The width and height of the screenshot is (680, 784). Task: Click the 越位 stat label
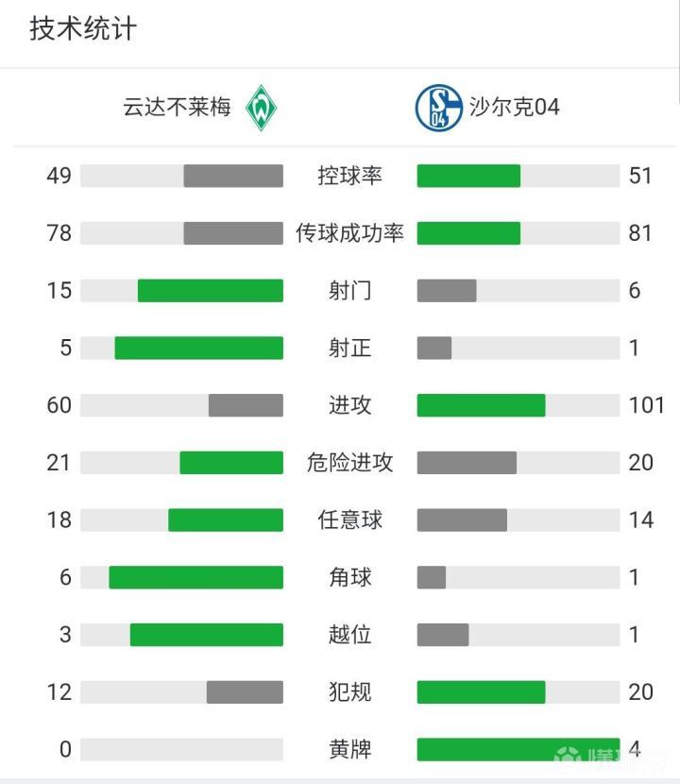349,635
